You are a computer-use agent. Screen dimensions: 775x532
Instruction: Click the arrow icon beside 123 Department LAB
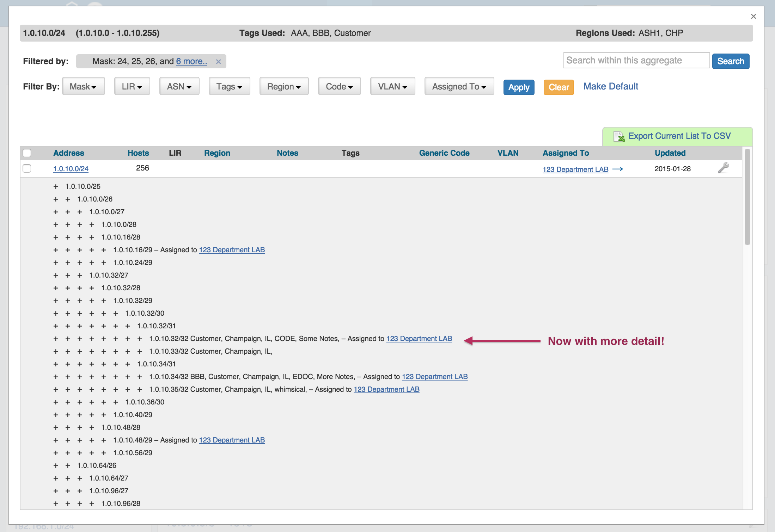tap(618, 169)
